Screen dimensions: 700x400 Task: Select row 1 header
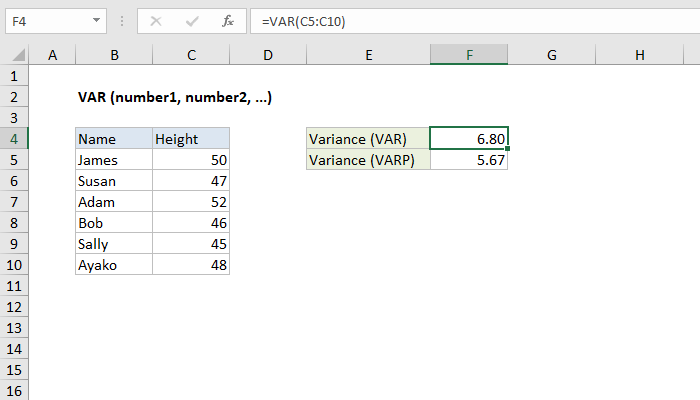[x=14, y=76]
